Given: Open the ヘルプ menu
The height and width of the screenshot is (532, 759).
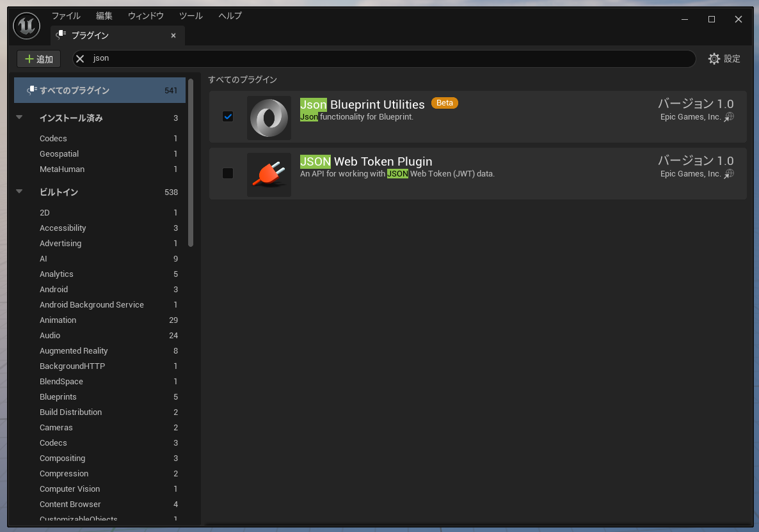Looking at the screenshot, I should (230, 16).
